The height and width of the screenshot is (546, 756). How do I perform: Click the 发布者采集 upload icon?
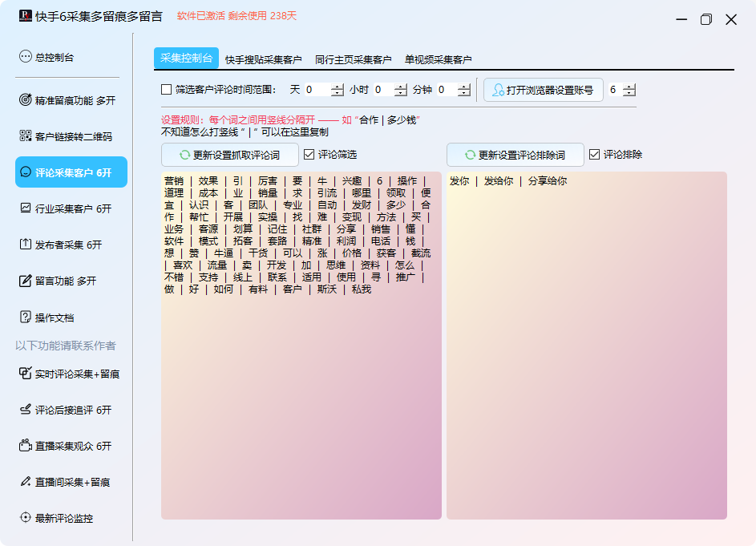(x=26, y=245)
